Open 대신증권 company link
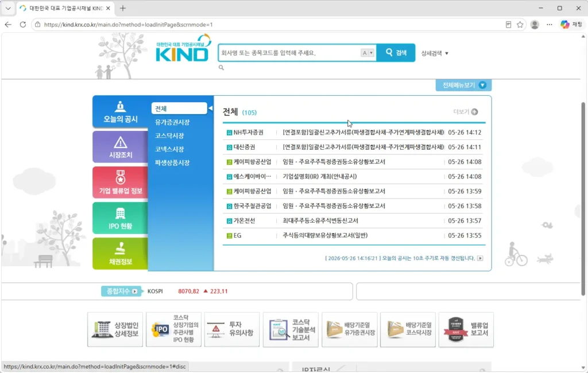Viewport: 588px width, 373px height. 244,147
